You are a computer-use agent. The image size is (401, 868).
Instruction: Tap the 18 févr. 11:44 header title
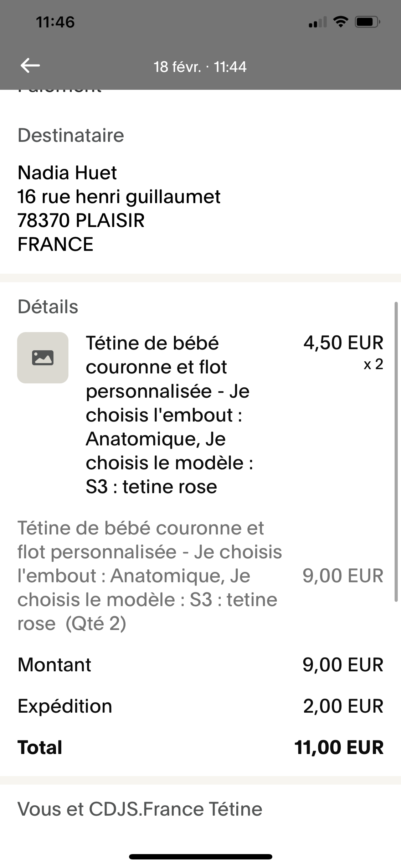tap(200, 67)
